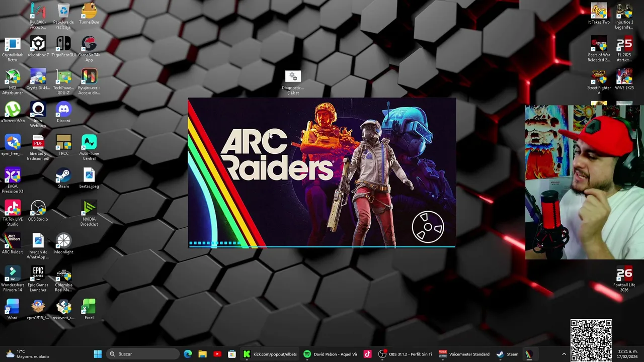The width and height of the screenshot is (644, 362).
Task: Select the CrystalDiskInfo desktop icon
Action: tap(38, 79)
